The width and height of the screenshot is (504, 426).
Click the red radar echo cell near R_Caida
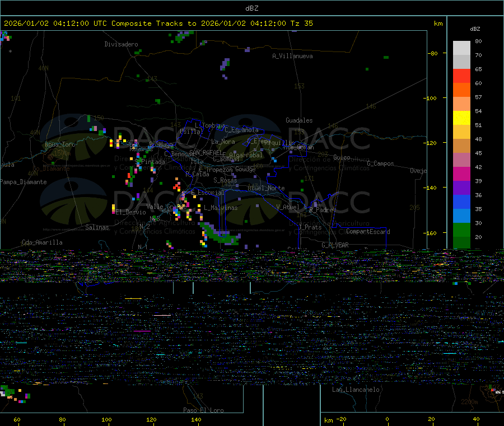click(x=177, y=186)
